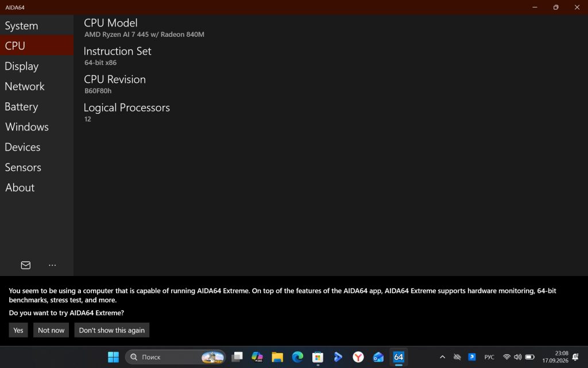The width and height of the screenshot is (588, 368).
Task: Open the clock and date panel
Action: point(555,357)
